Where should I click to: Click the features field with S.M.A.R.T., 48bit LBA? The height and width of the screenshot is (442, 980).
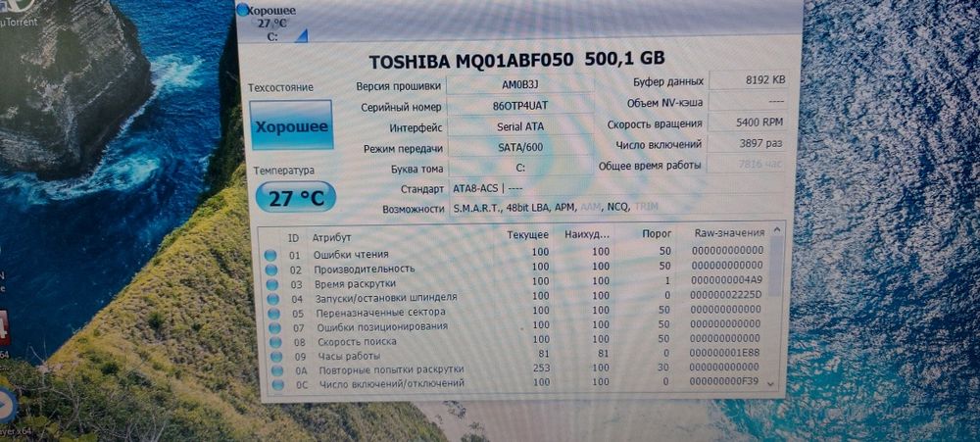(x=616, y=207)
